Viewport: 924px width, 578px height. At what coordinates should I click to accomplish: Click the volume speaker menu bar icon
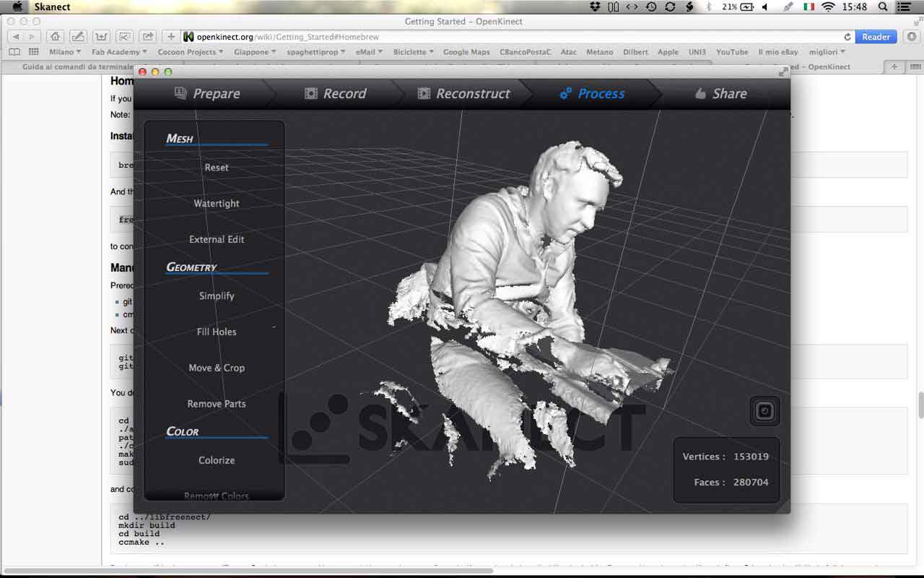pyautogui.click(x=765, y=7)
